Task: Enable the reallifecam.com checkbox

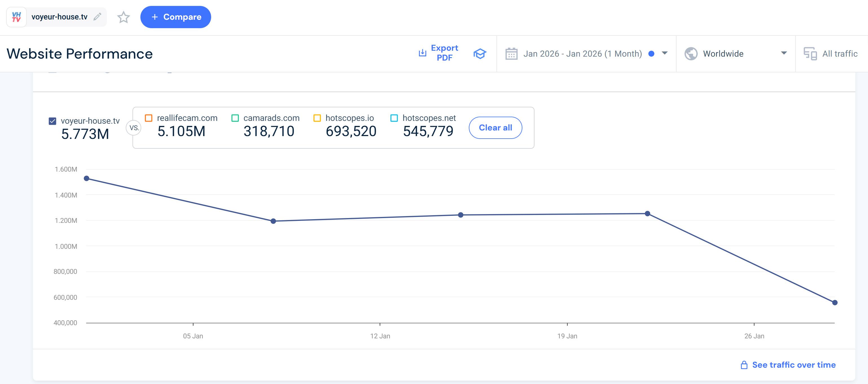Action: coord(148,118)
